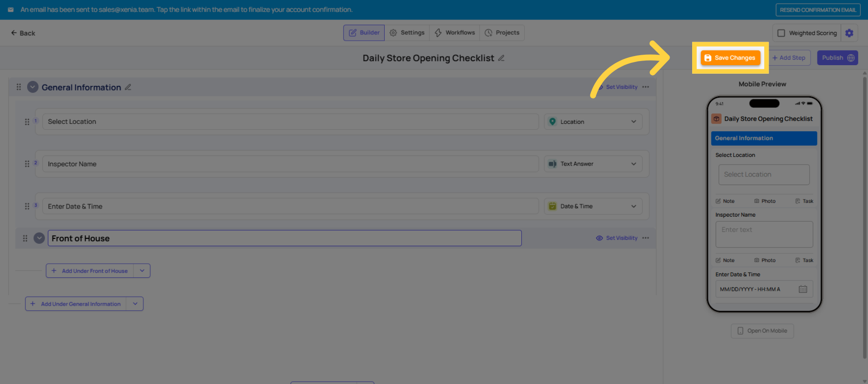Screen dimensions: 868x384
Task: Open the Text Answer type dropdown
Action: pos(593,164)
